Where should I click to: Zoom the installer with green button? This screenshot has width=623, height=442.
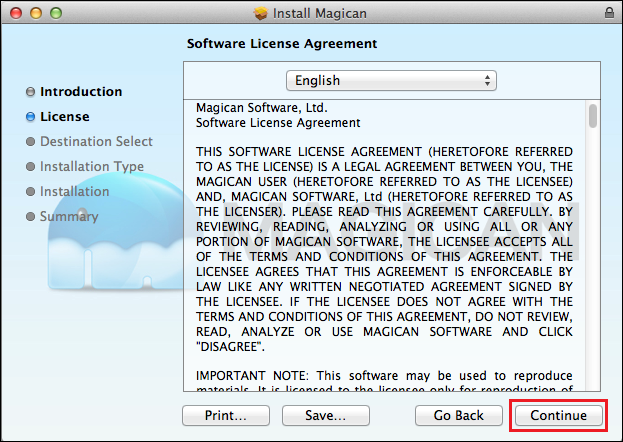56,13
